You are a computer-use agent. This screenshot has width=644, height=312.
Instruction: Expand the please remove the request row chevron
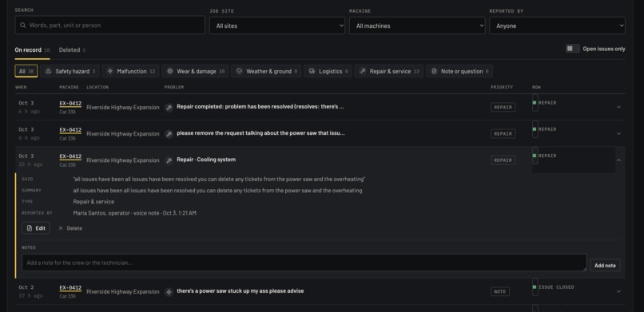[x=618, y=133]
